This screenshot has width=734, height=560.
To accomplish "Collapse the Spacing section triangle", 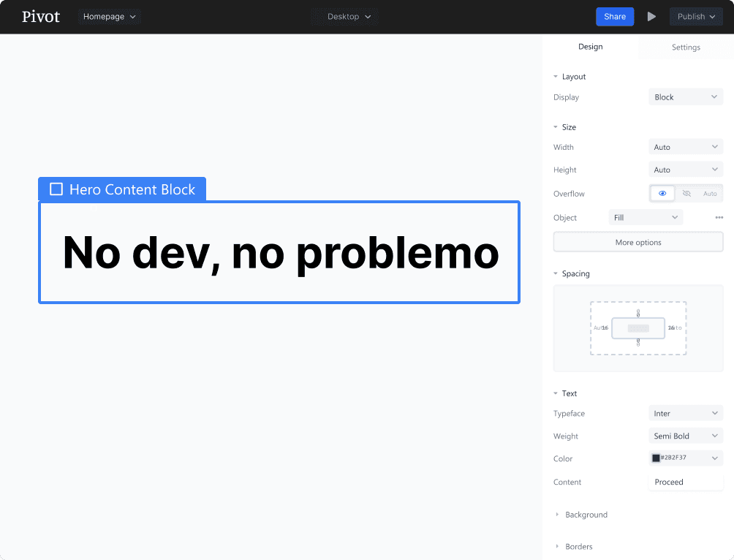I will (x=556, y=273).
